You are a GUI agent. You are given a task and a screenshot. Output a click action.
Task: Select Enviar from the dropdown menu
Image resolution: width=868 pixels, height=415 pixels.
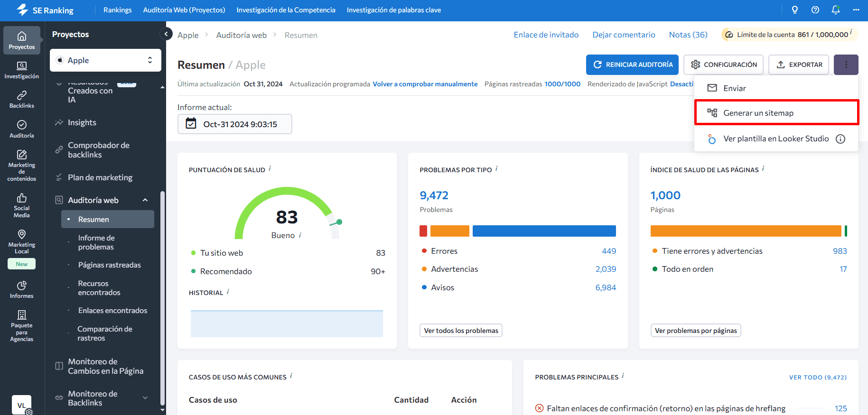click(x=776, y=88)
